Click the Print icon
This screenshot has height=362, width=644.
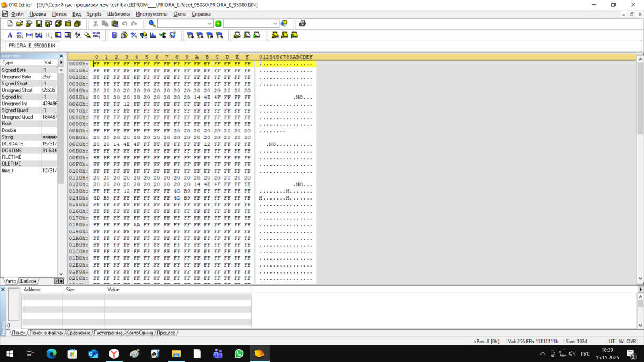tap(302, 24)
